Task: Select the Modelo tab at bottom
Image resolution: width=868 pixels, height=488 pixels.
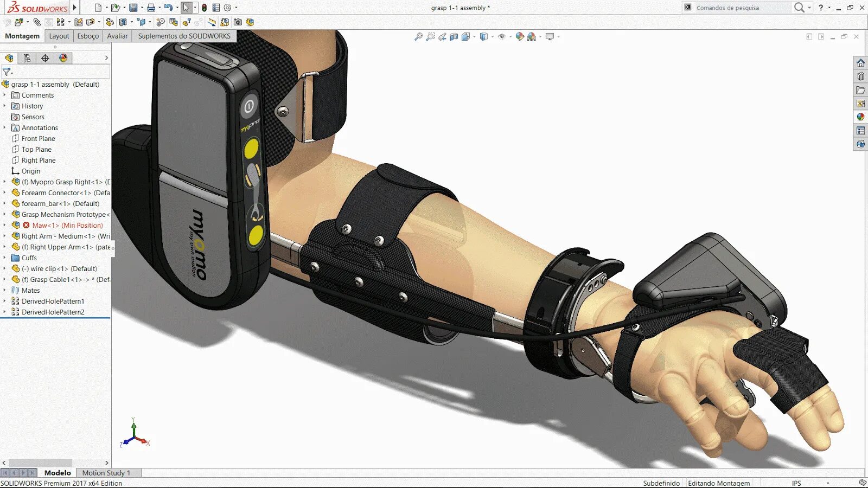Action: click(x=58, y=473)
